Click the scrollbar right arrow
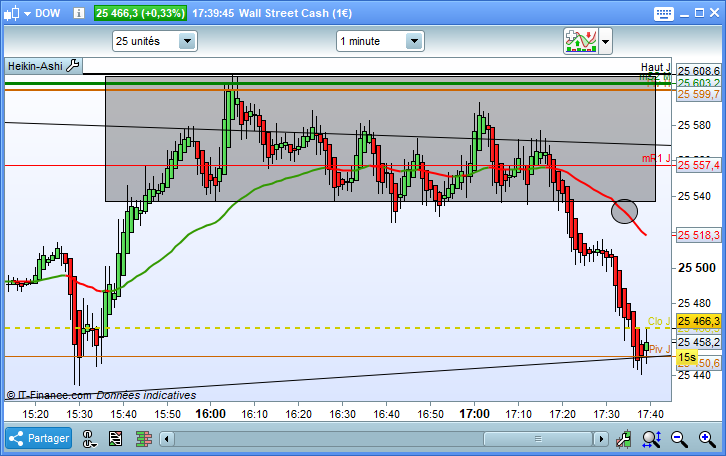726x456 pixels. (601, 438)
